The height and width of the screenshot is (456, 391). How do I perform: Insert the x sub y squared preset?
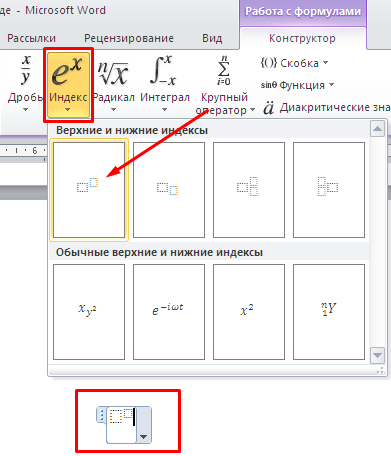tap(89, 312)
